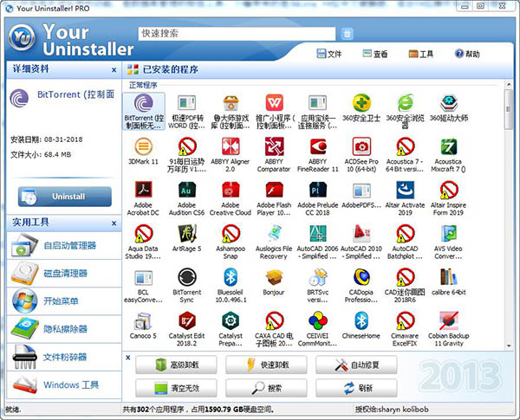Select the Cobian Backup 11 Gravity icon
This screenshot has width=520, height=420.
[x=449, y=320]
